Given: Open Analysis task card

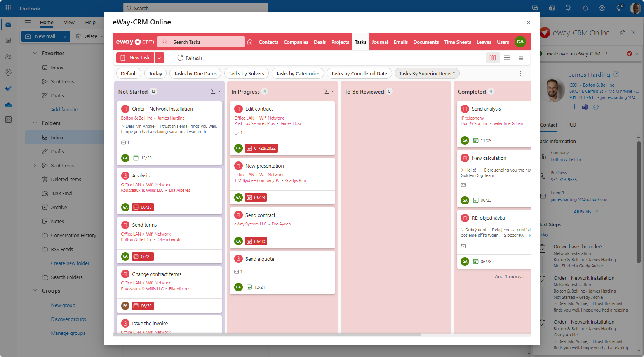Looking at the screenshot, I should click(169, 191).
